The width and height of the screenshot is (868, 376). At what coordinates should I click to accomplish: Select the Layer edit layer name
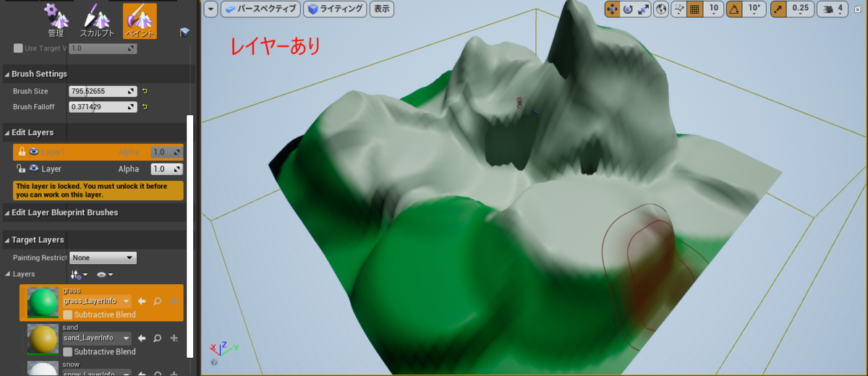51,168
